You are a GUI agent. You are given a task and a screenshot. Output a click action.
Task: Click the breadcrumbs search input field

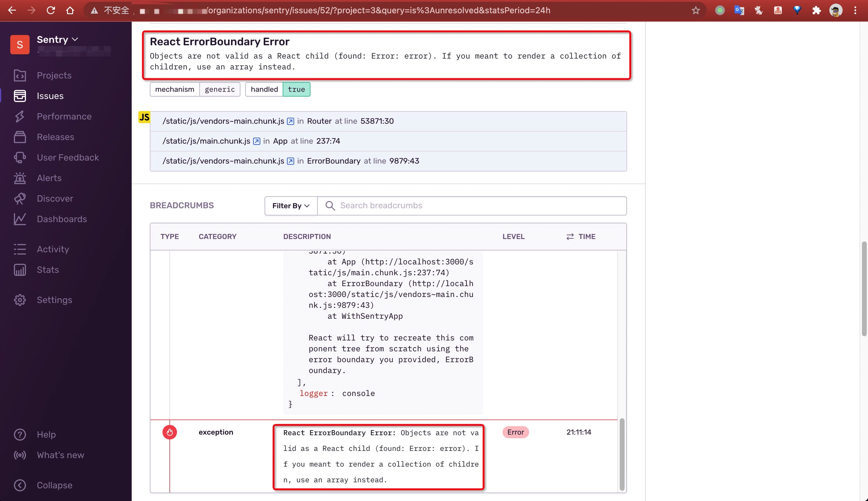point(471,205)
